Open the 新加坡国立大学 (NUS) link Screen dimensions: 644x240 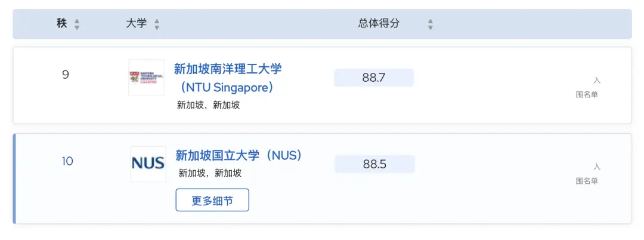239,155
